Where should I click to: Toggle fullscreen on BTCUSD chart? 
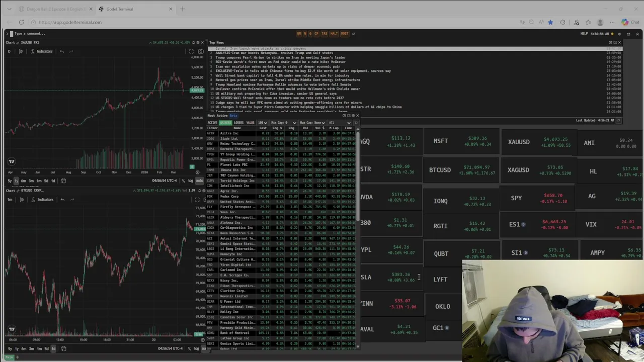click(x=197, y=200)
